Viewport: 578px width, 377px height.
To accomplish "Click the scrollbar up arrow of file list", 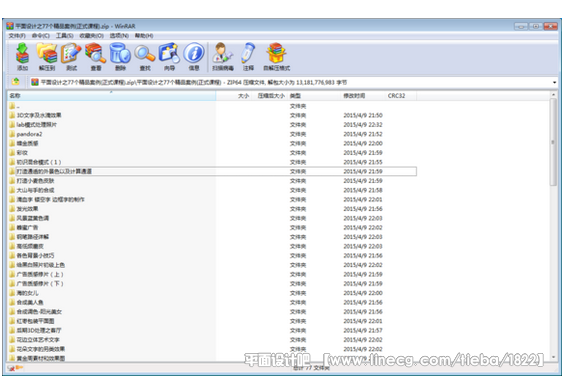I will 553,95.
